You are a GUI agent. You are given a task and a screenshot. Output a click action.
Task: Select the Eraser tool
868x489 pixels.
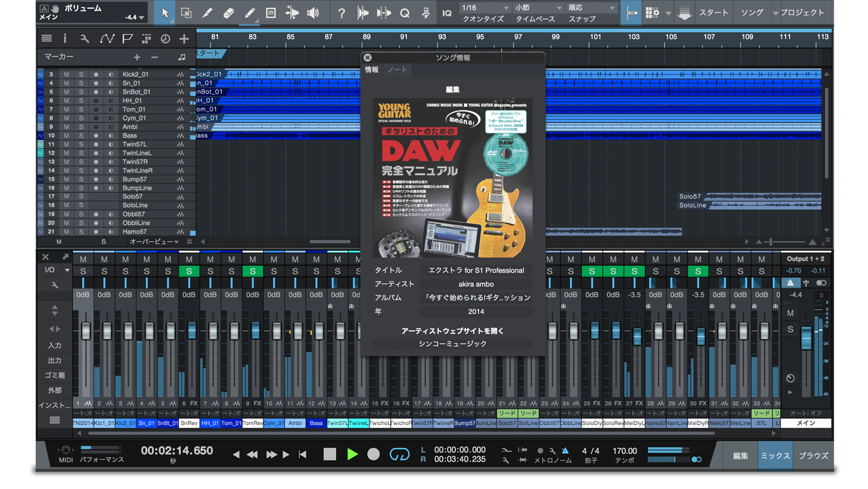click(228, 13)
